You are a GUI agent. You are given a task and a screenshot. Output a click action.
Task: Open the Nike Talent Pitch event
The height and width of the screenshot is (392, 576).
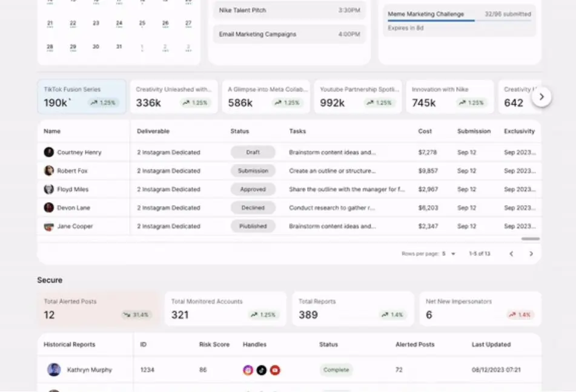coord(289,10)
